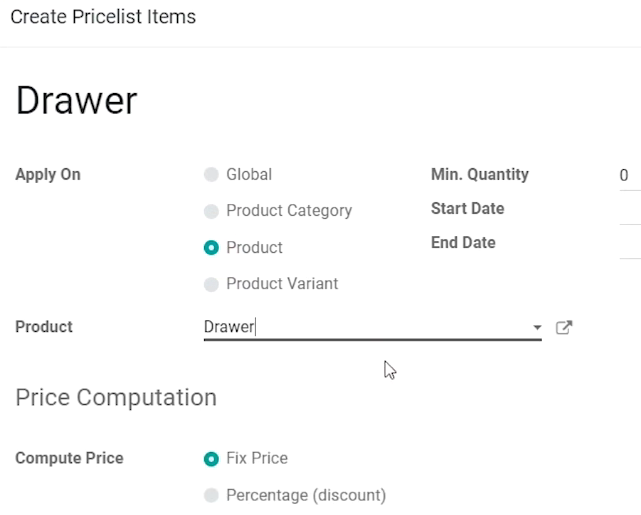Click the large Drawer record heading

click(76, 101)
